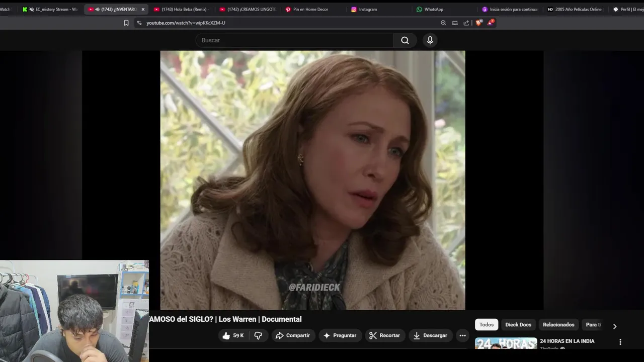Show more filter chips with right arrow
This screenshot has height=362, width=644.
pyautogui.click(x=614, y=326)
